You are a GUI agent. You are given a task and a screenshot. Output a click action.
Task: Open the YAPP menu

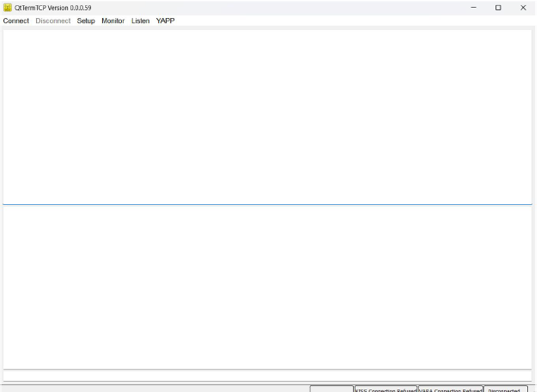coord(165,21)
